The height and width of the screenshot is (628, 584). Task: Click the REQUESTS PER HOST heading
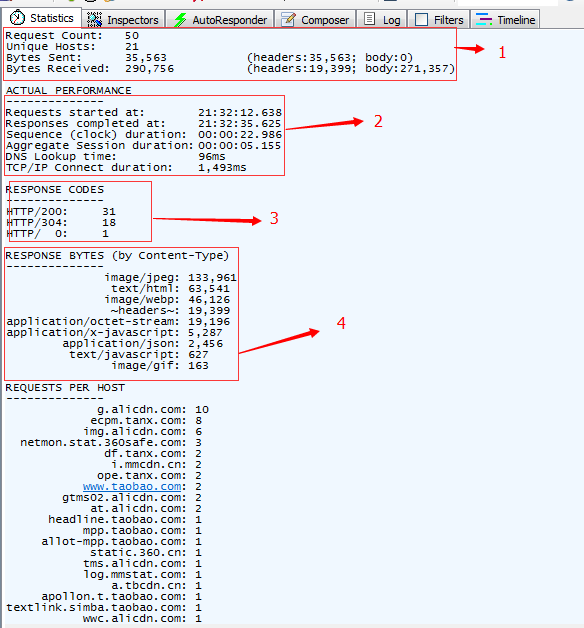65,388
